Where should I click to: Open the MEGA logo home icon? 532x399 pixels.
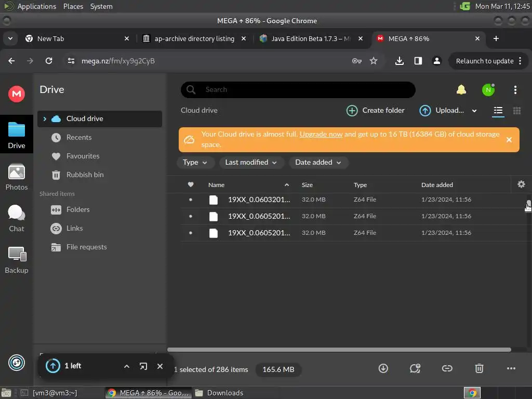tap(16, 94)
